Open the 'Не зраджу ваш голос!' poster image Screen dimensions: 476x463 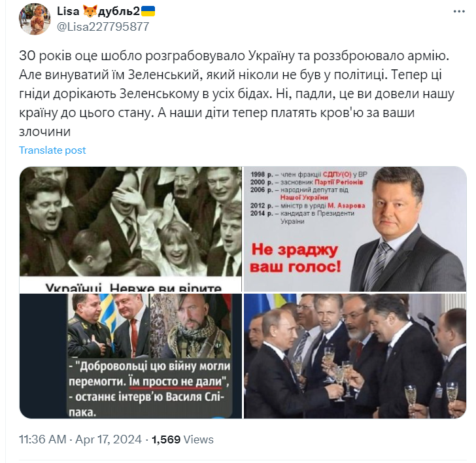pos(355,229)
